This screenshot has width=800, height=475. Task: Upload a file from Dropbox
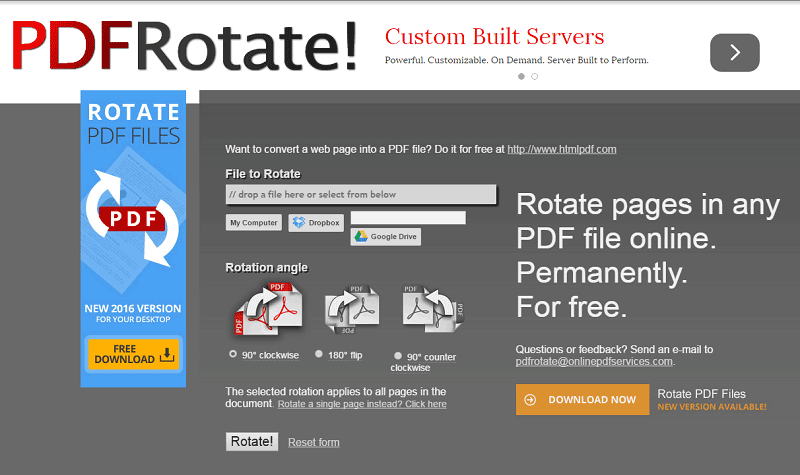coord(316,222)
